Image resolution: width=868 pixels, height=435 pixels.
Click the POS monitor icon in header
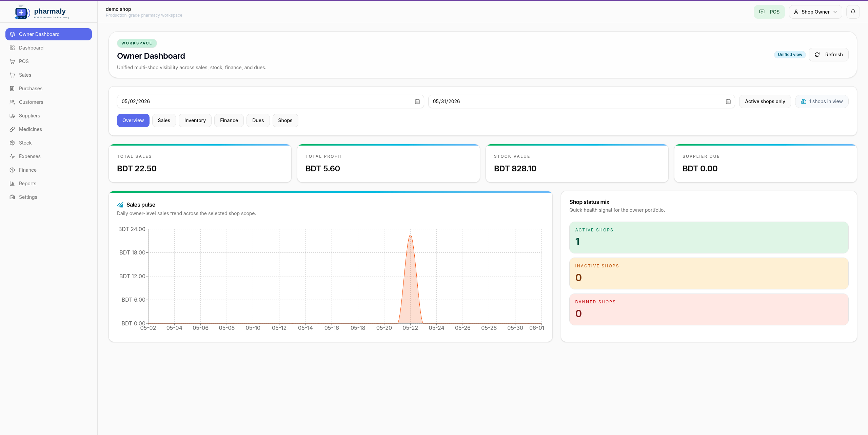(762, 12)
